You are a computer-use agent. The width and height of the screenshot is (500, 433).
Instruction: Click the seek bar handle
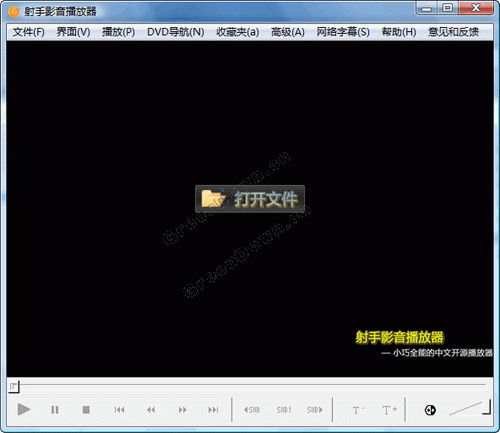[14, 387]
